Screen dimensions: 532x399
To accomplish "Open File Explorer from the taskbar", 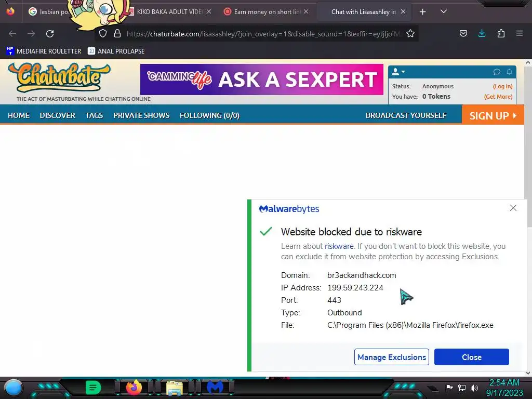I will coord(175,388).
